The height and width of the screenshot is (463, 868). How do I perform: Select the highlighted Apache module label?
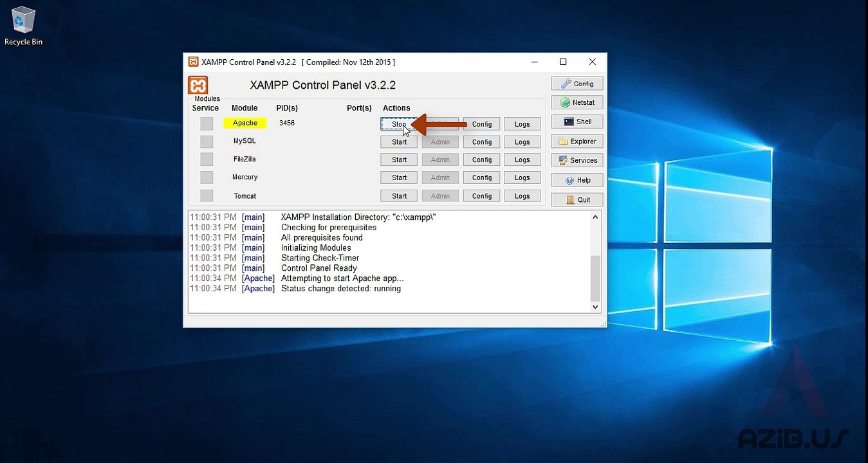click(245, 123)
